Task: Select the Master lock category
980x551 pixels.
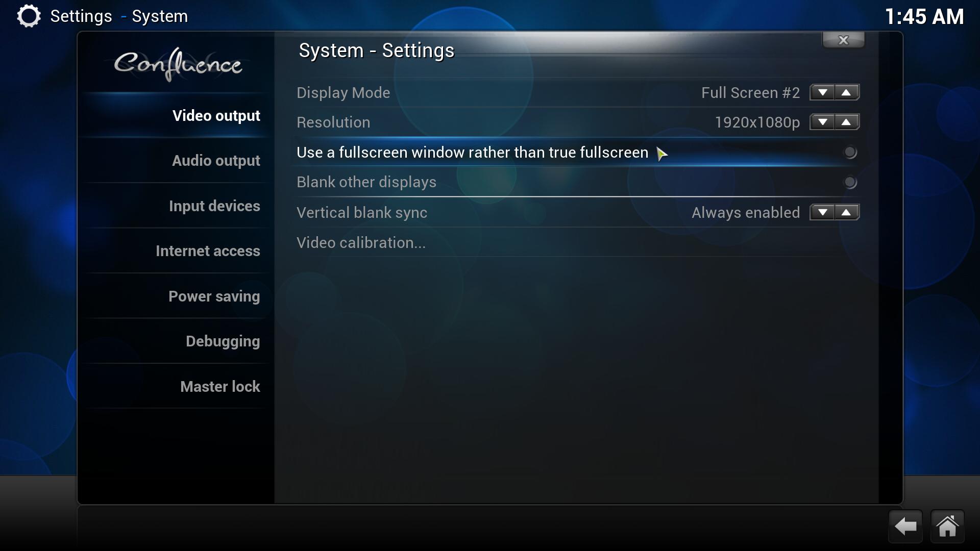Action: (176, 387)
